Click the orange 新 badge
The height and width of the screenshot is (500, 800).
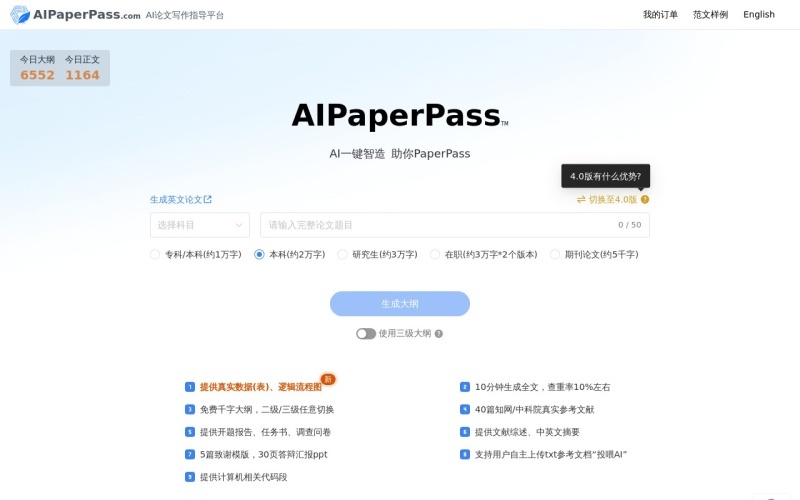[x=327, y=380]
